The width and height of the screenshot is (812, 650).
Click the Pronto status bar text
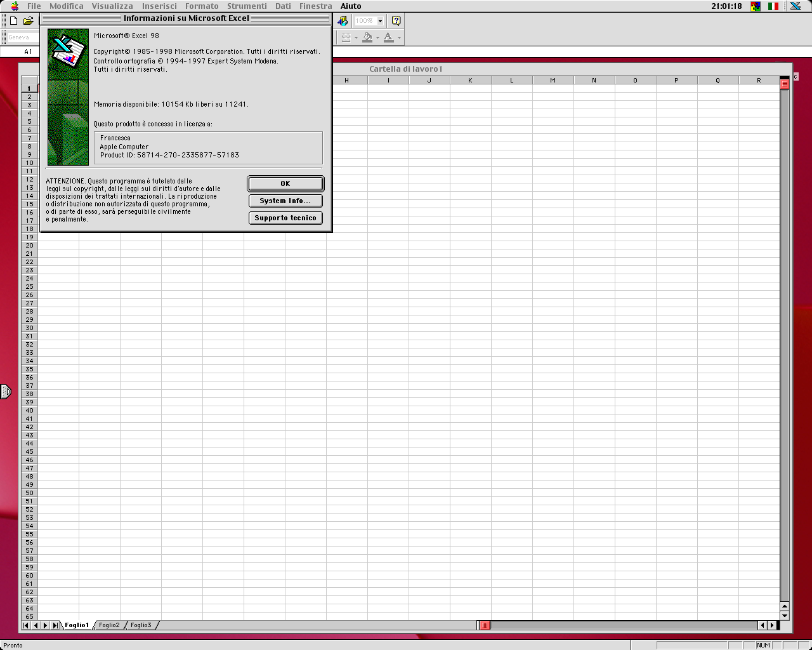(x=13, y=645)
